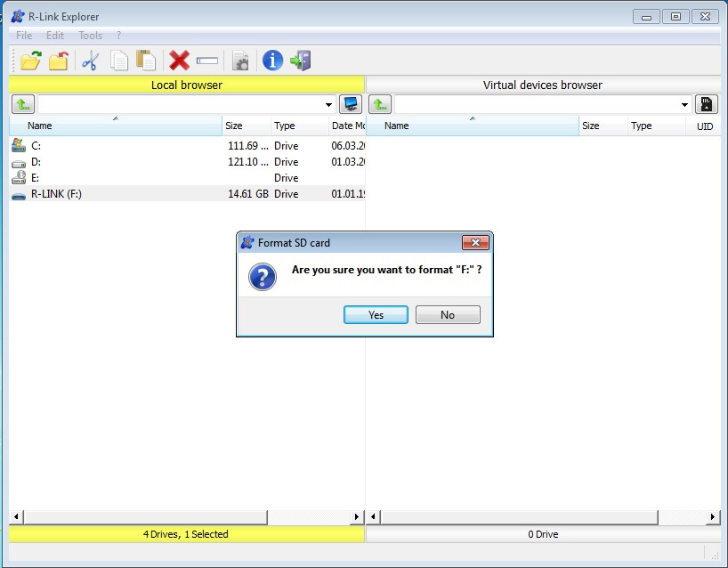The image size is (728, 568).
Task: Click the Rename field toolbar icon
Action: click(x=207, y=61)
